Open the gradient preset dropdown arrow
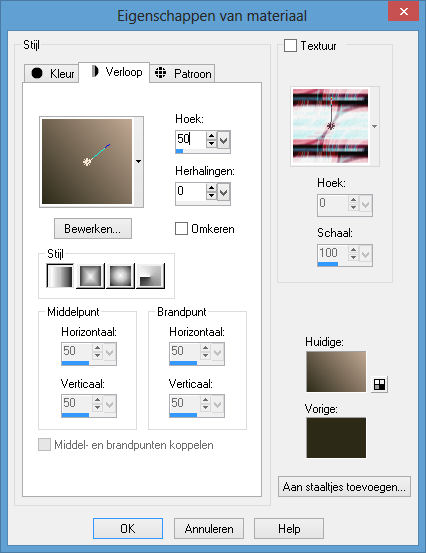The width and height of the screenshot is (426, 553). point(139,162)
